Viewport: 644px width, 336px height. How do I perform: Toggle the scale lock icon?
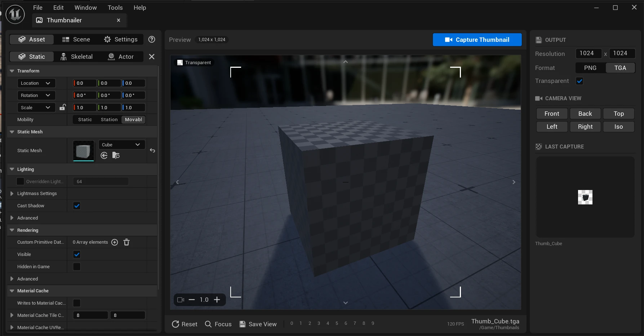pyautogui.click(x=63, y=107)
